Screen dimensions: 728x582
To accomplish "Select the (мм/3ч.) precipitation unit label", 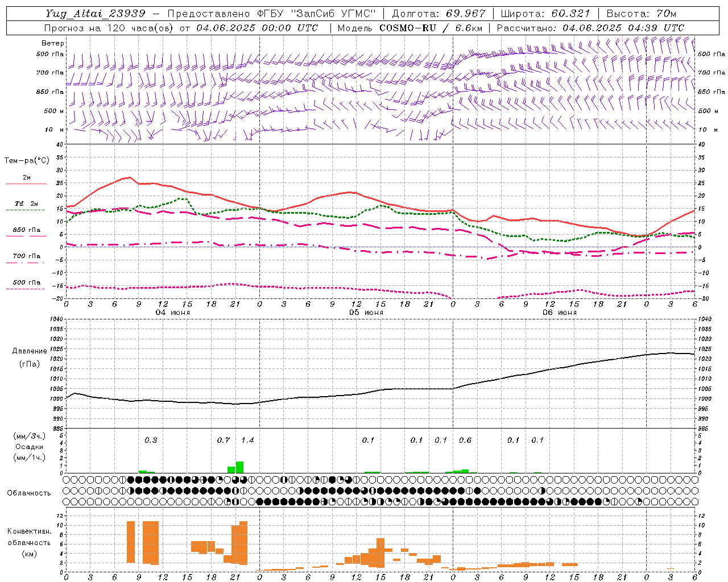I will (28, 436).
